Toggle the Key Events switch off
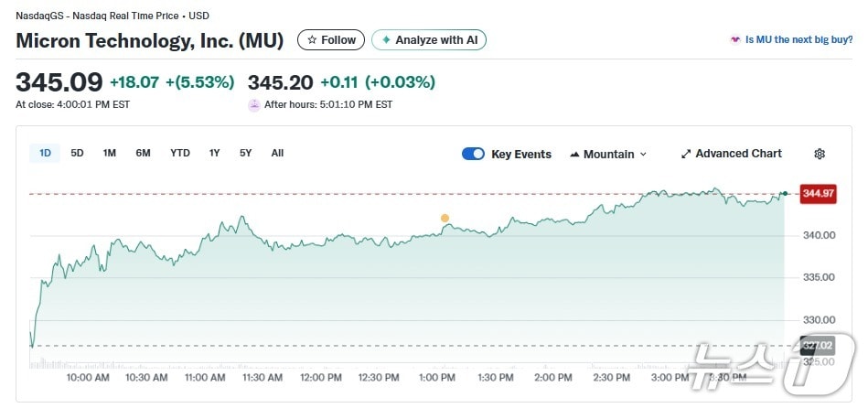The width and height of the screenshot is (868, 408). (473, 154)
